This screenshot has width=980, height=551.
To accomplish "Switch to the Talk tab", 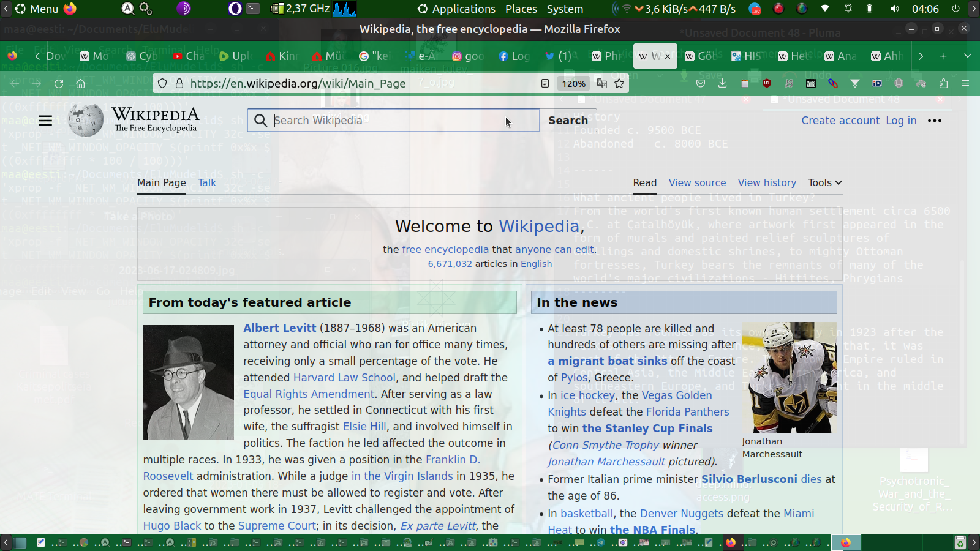I will (207, 182).
